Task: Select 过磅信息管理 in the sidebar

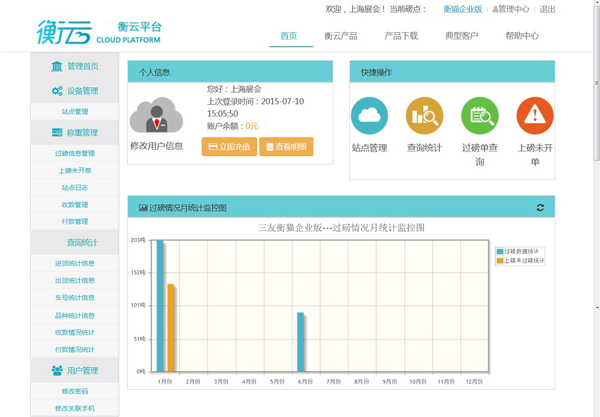Action: click(x=75, y=154)
